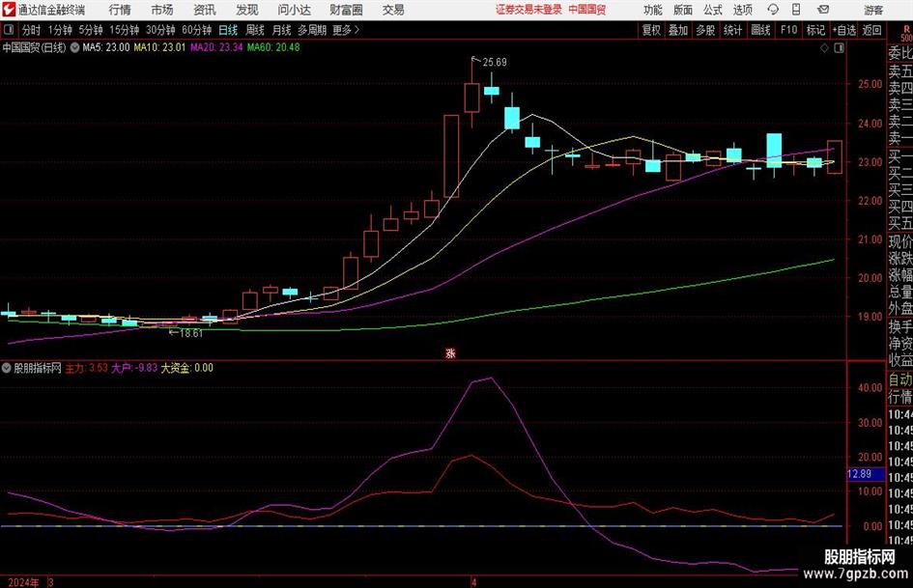
Task: Click the 25.69 high price label
Action: (x=495, y=63)
